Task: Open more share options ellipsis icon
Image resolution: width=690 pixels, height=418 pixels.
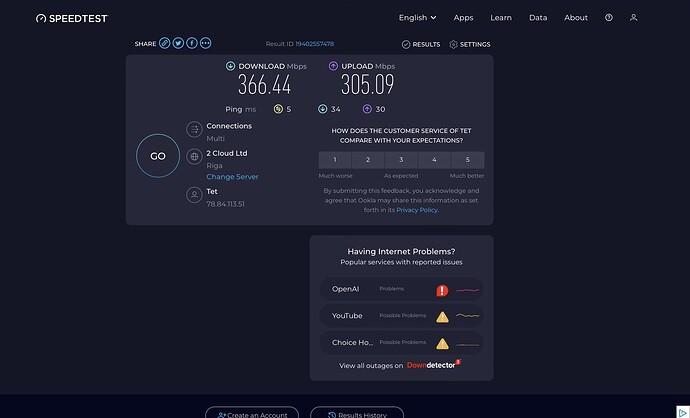Action: click(206, 43)
